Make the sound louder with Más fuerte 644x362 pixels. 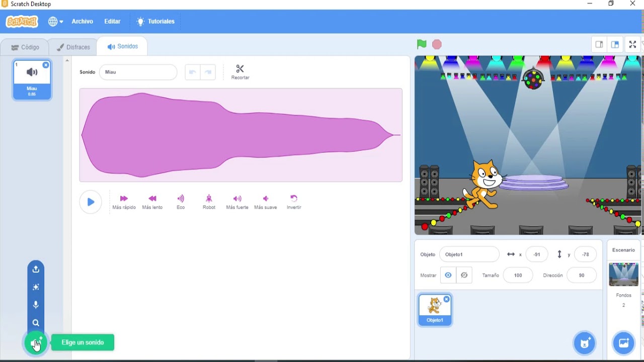(x=237, y=202)
